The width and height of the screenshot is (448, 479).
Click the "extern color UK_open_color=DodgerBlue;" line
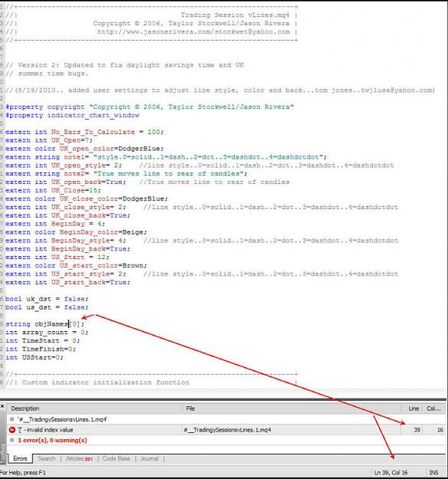[x=84, y=149]
